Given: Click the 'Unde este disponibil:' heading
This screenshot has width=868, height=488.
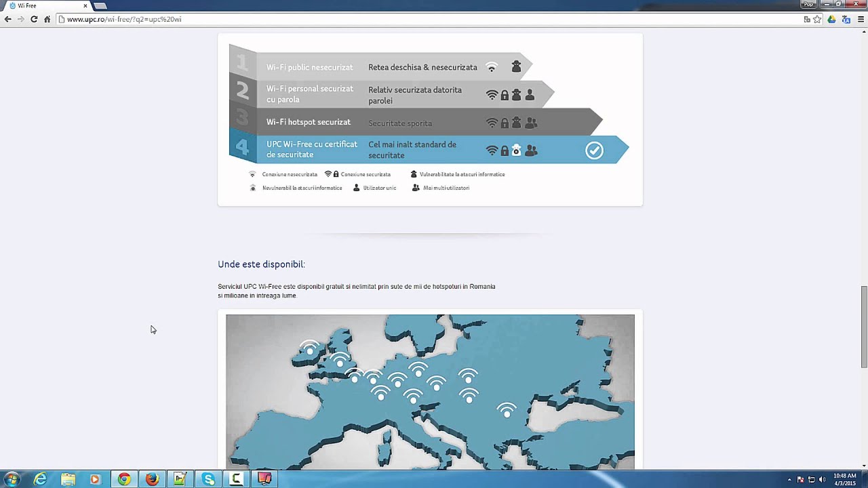Looking at the screenshot, I should 261,264.
